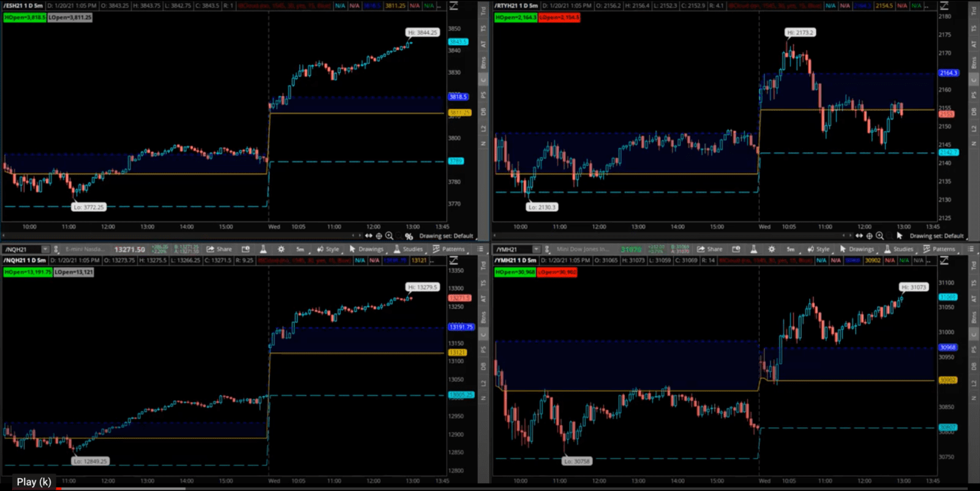Open the PS side tab on /ESH21 chart
Viewport: 980px width, 491px height.
tap(483, 95)
